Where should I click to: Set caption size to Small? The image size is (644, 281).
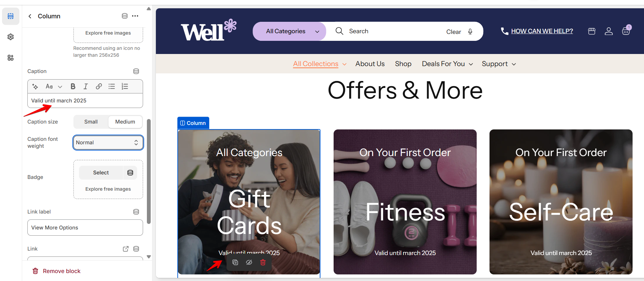coord(91,122)
